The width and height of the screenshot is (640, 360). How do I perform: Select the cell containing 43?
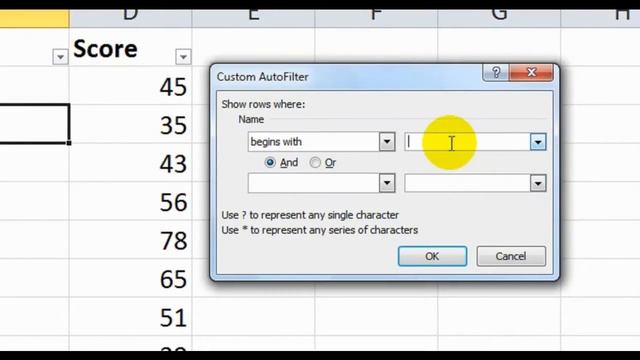tap(131, 163)
